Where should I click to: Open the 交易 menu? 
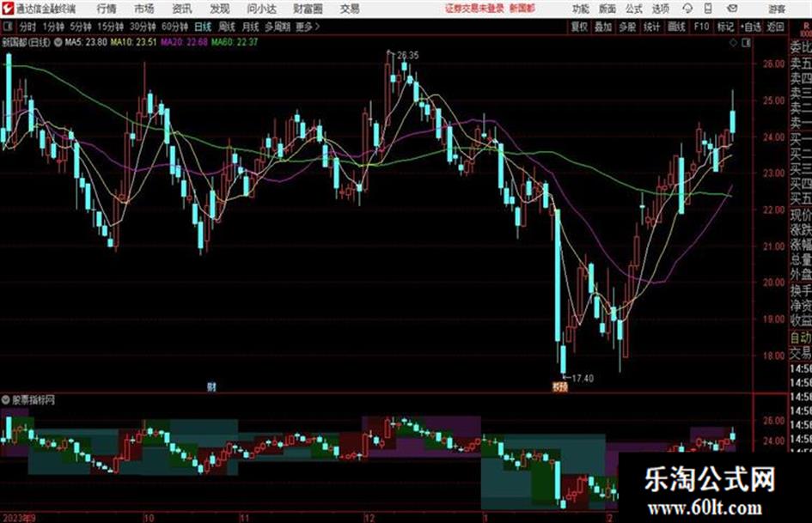pos(350,9)
